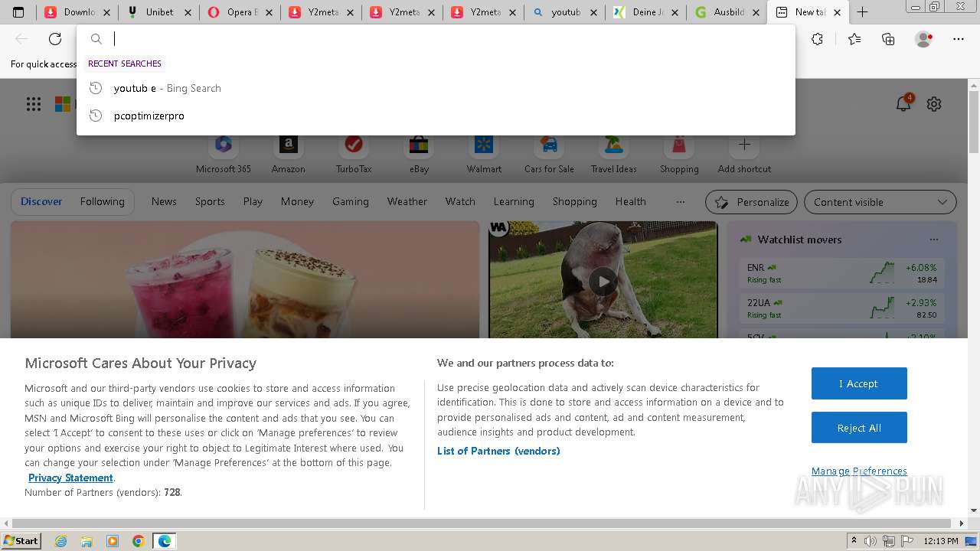Open the Watch category
980x551 pixels.
[460, 202]
